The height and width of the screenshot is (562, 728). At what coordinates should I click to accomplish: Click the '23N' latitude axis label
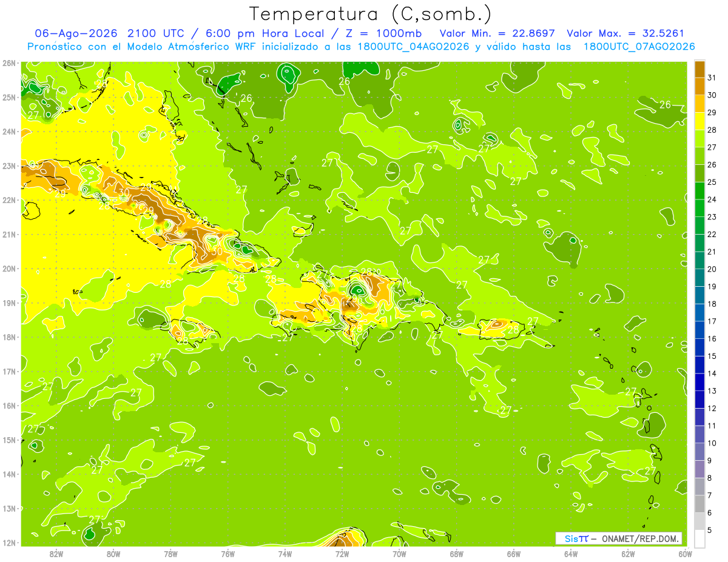[9, 166]
